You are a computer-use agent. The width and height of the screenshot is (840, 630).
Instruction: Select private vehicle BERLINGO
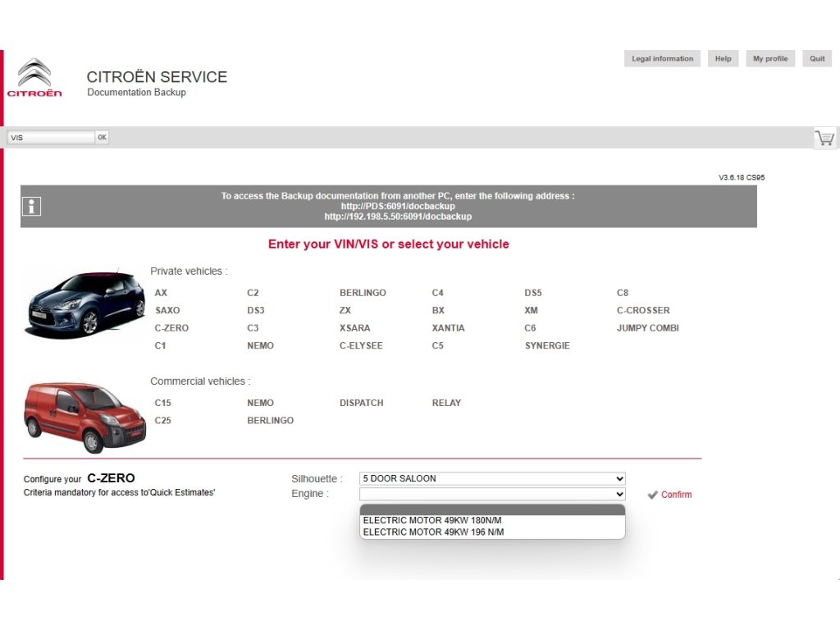363,293
